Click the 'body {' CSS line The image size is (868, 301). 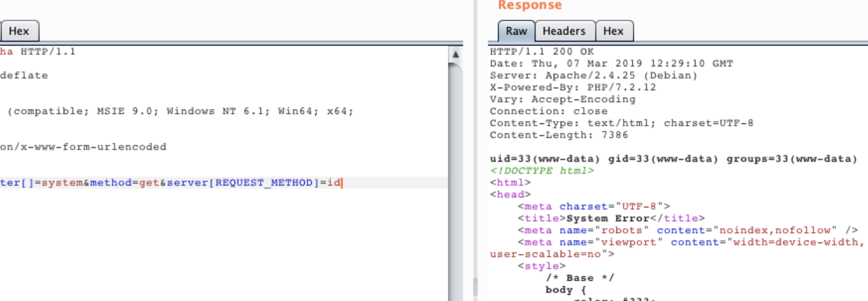[566, 290]
